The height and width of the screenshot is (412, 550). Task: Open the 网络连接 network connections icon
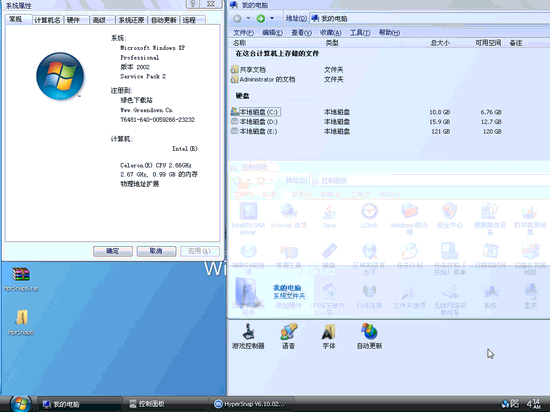369,297
